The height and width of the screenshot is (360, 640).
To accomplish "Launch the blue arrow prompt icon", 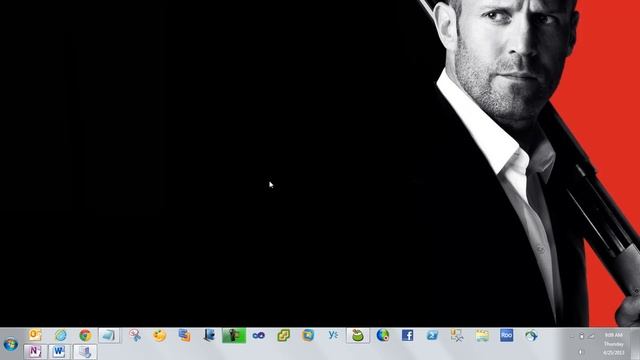I will click(x=432, y=336).
